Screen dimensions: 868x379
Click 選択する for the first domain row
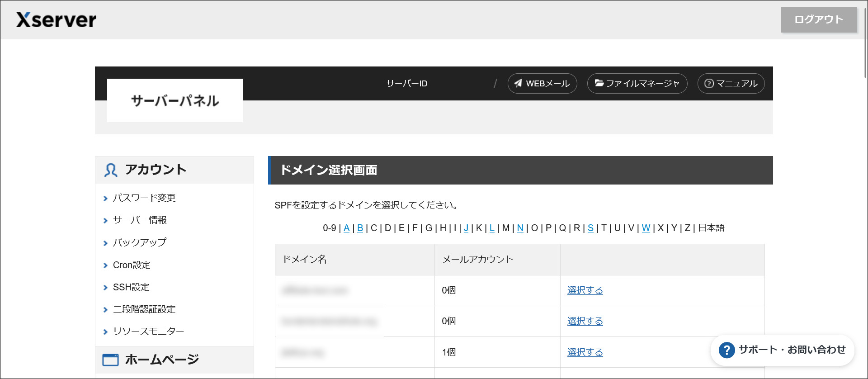click(585, 290)
